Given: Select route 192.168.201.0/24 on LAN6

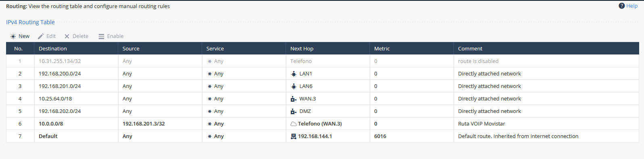Looking at the screenshot, I should (x=323, y=86).
